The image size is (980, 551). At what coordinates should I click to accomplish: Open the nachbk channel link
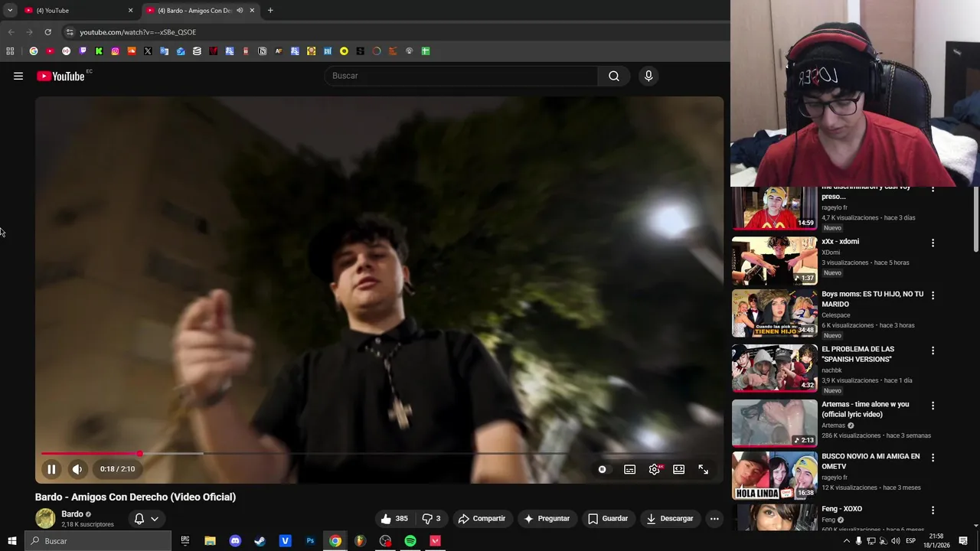coord(832,370)
